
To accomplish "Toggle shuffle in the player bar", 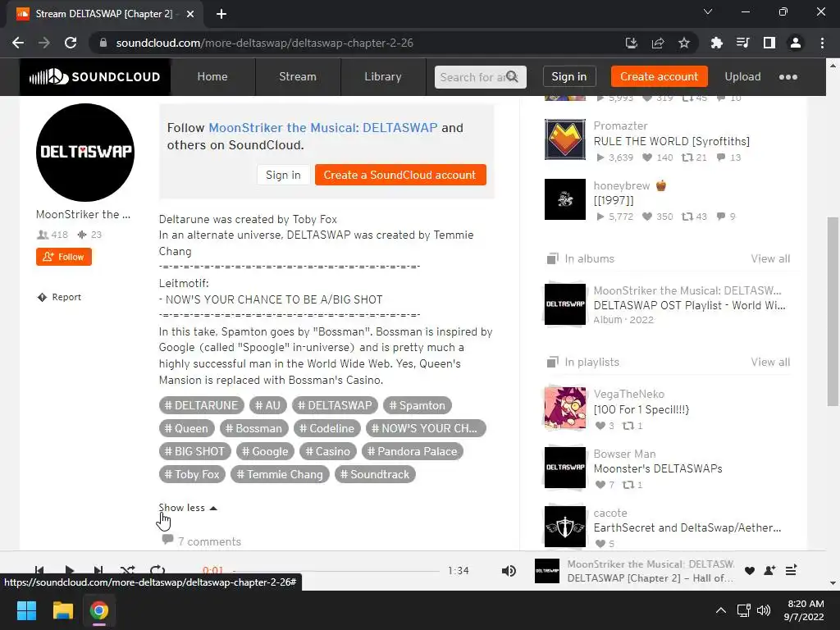I will click(x=127, y=571).
